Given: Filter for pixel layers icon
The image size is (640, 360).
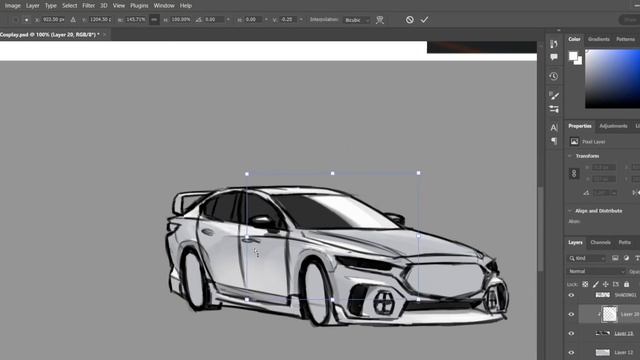Looking at the screenshot, I should 615,258.
